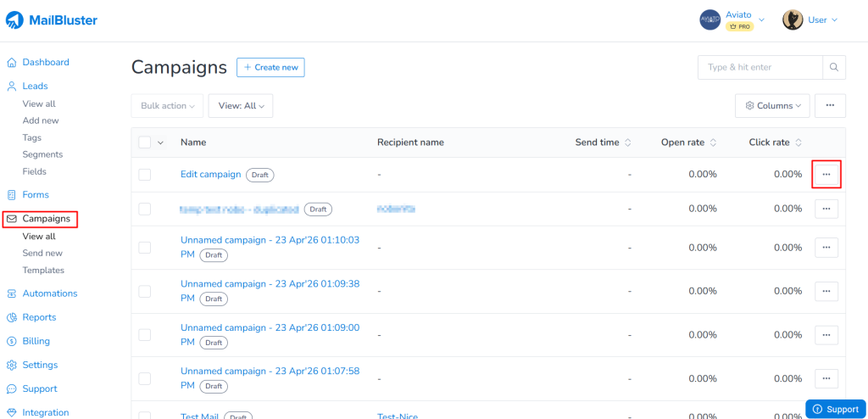Toggle the select-all checkbox in table header

click(144, 142)
